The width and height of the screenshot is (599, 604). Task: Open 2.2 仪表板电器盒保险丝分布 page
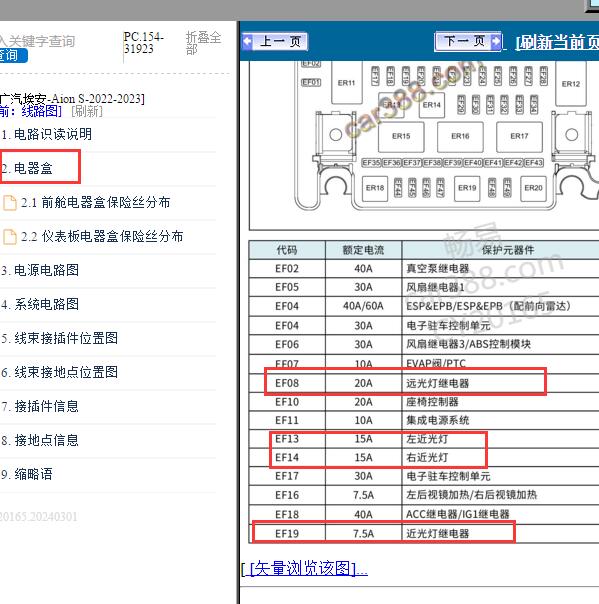point(102,236)
